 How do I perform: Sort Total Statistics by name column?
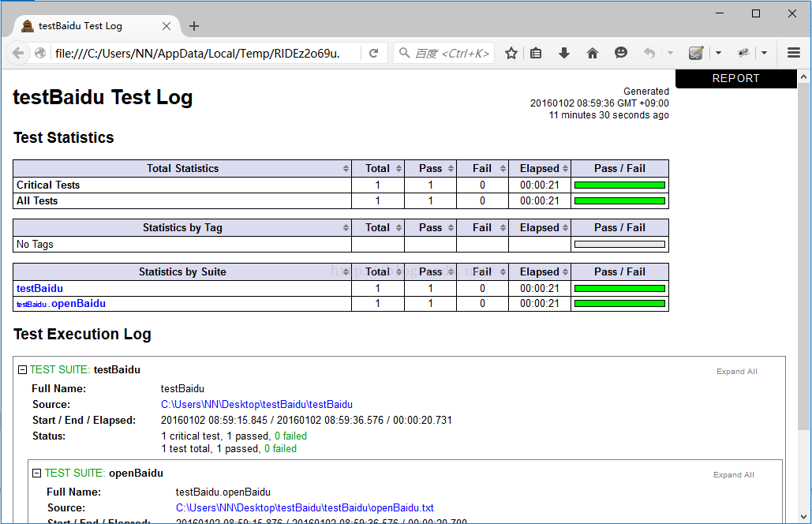[182, 168]
